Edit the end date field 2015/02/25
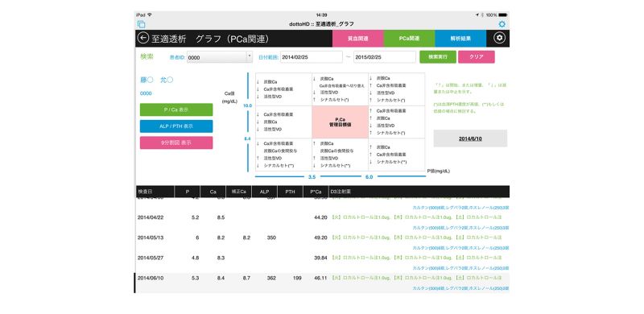 pyautogui.click(x=385, y=57)
